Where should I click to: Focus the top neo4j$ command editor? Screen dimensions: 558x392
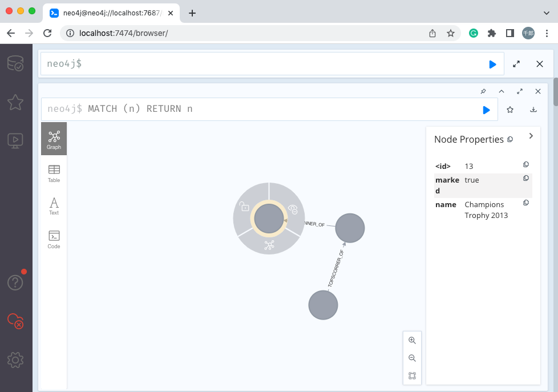[272, 64]
